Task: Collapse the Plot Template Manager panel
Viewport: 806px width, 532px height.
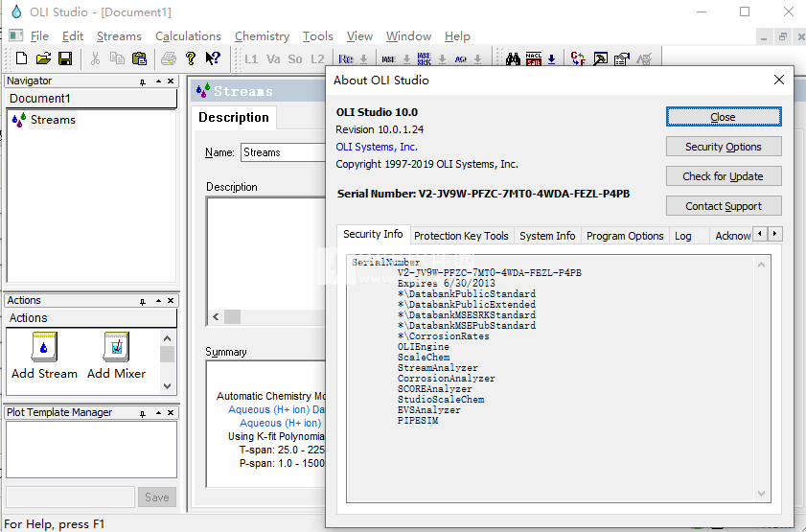Action: coord(158,413)
